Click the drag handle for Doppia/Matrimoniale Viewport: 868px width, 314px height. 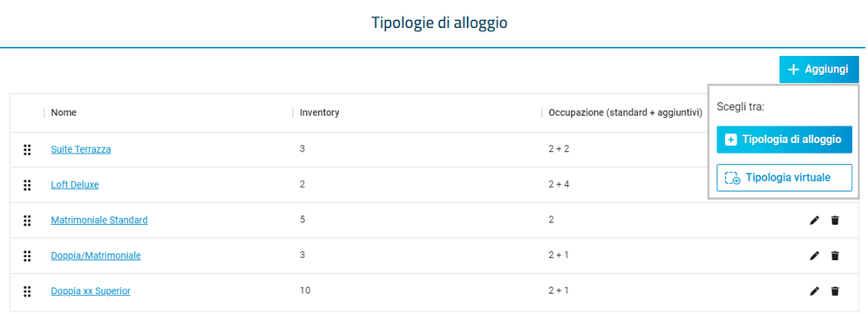26,256
